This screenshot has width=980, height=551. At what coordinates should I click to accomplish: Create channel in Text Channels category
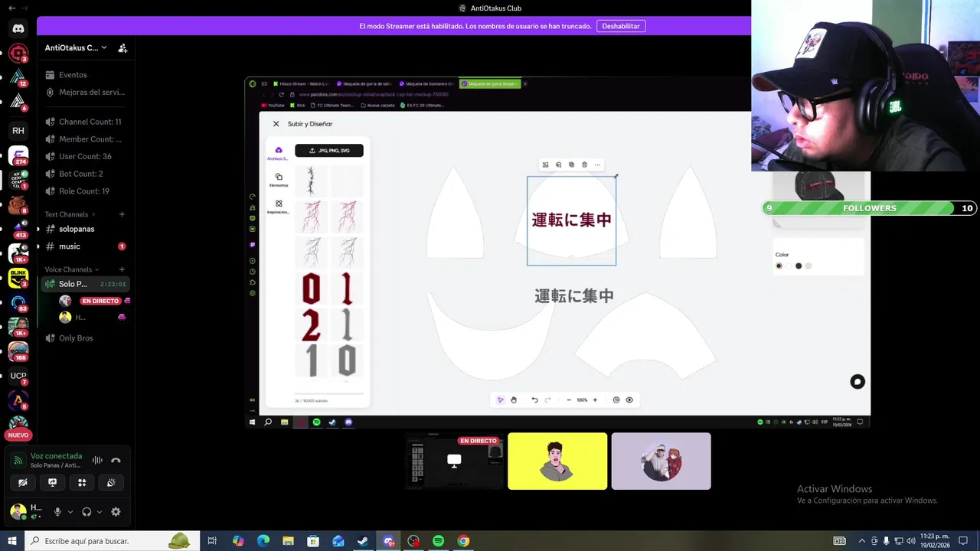(x=122, y=214)
